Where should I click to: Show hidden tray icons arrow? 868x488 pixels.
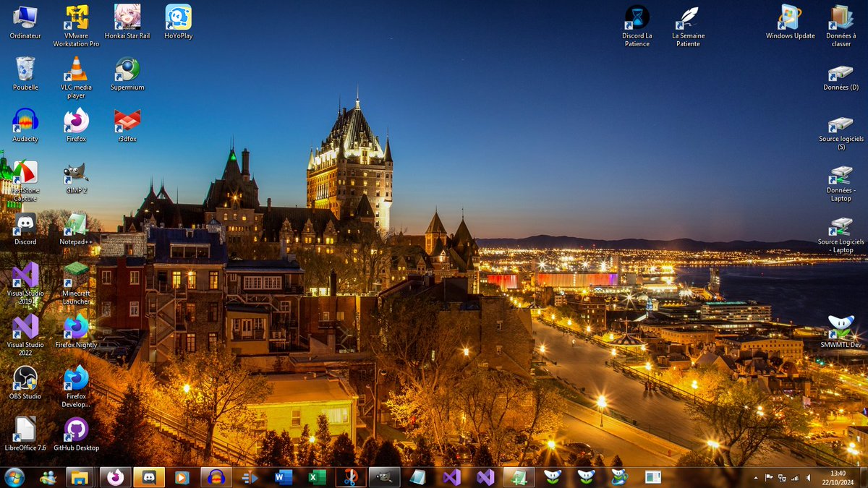756,477
